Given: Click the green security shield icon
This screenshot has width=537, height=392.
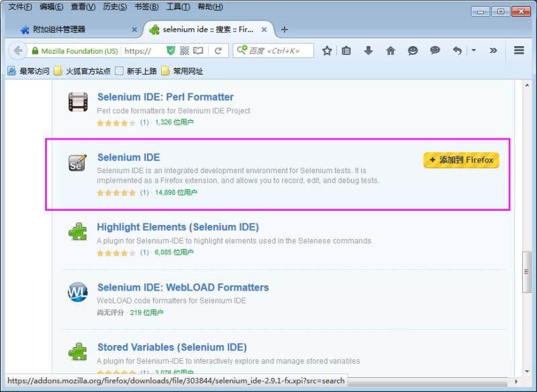Looking at the screenshot, I should (x=169, y=50).
